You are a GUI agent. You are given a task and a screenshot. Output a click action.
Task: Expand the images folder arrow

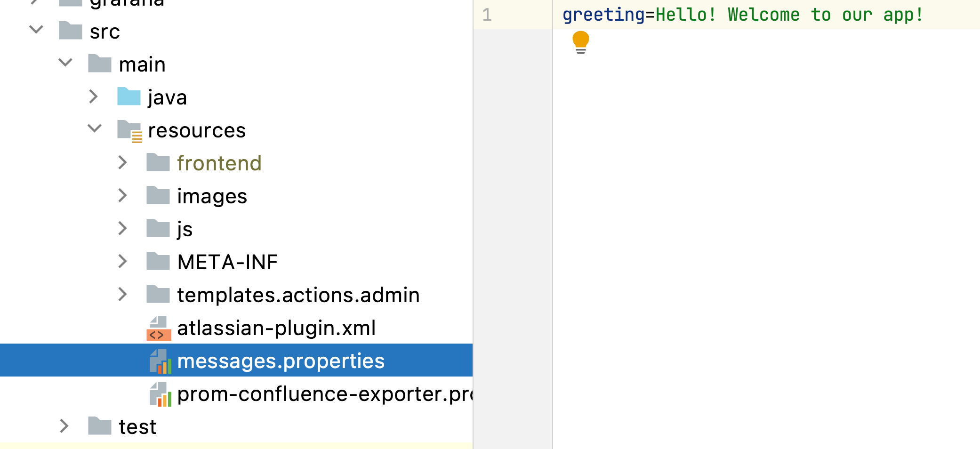click(123, 195)
